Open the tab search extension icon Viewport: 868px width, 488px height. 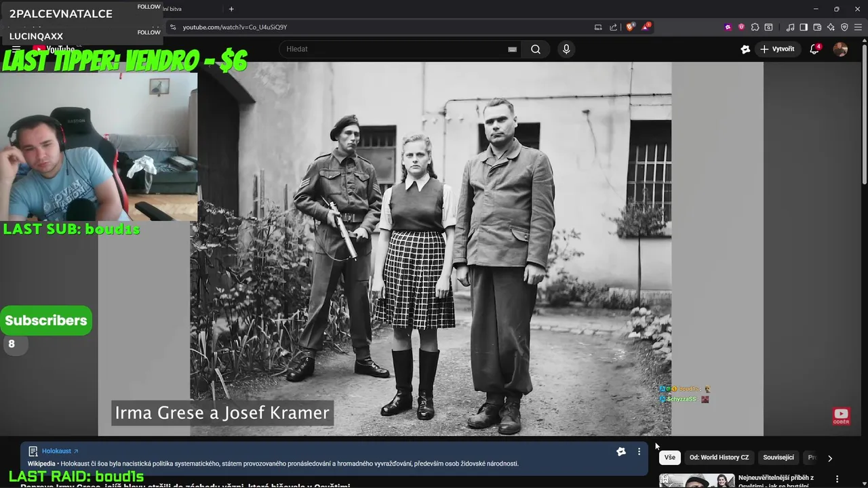click(x=768, y=27)
